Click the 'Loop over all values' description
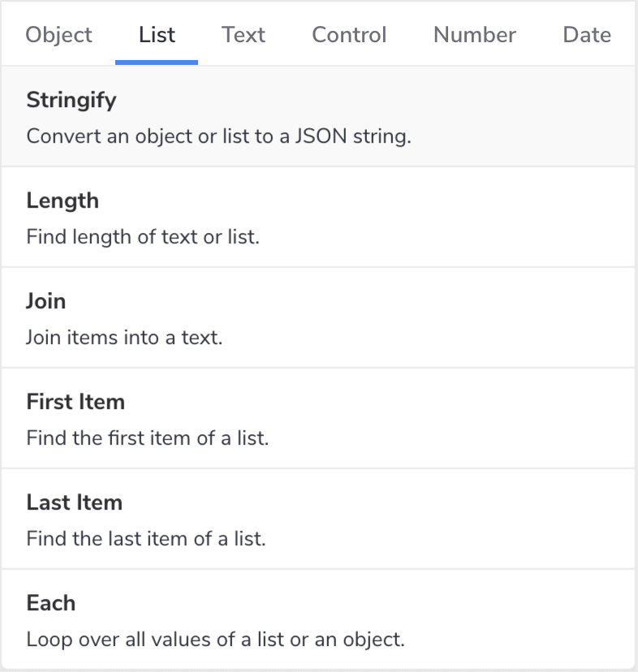The image size is (638, 672). [x=215, y=639]
